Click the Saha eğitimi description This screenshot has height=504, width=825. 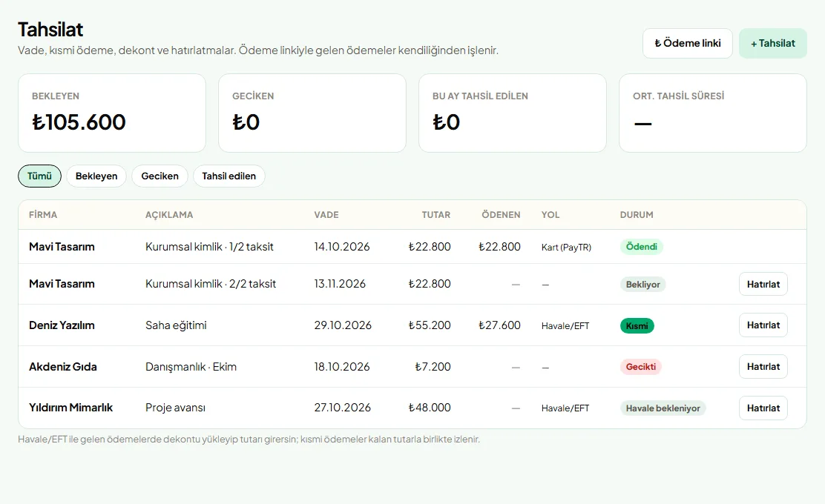[176, 325]
